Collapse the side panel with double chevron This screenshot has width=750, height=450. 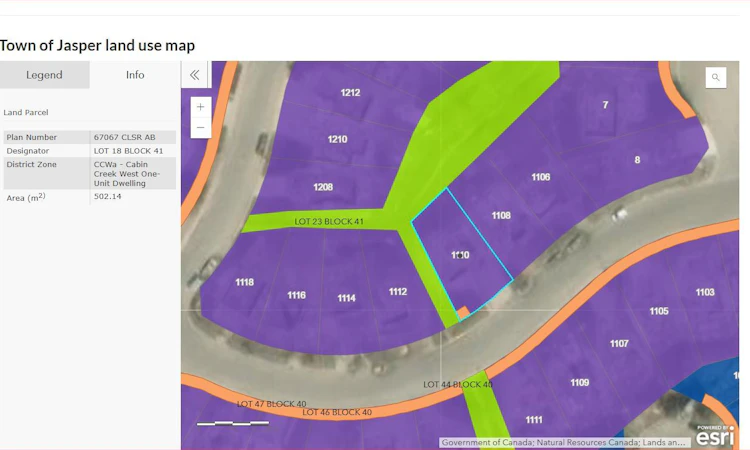[x=194, y=75]
